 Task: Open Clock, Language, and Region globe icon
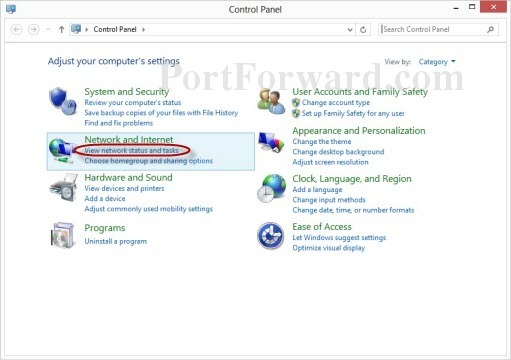click(271, 188)
